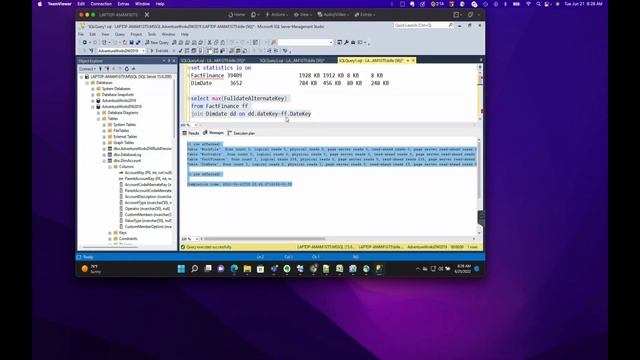Click the New Query toolbar button
Screen dimensions: 640x360
click(x=157, y=42)
